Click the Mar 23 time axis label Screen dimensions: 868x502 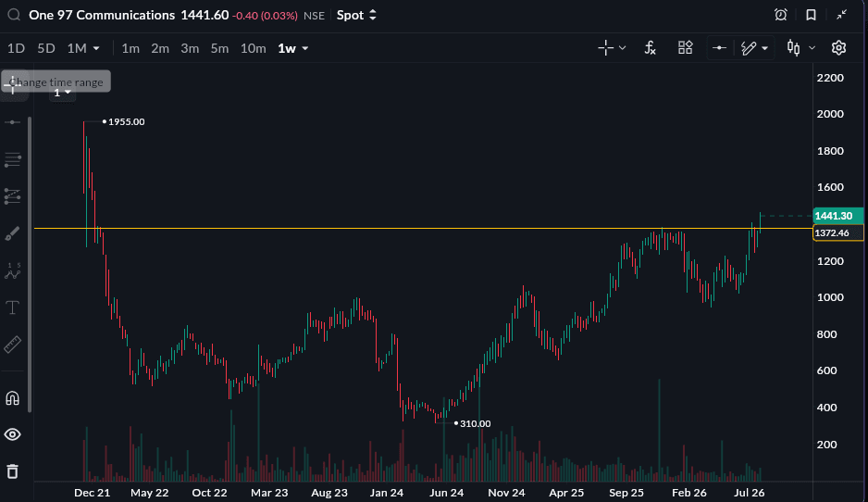point(269,493)
